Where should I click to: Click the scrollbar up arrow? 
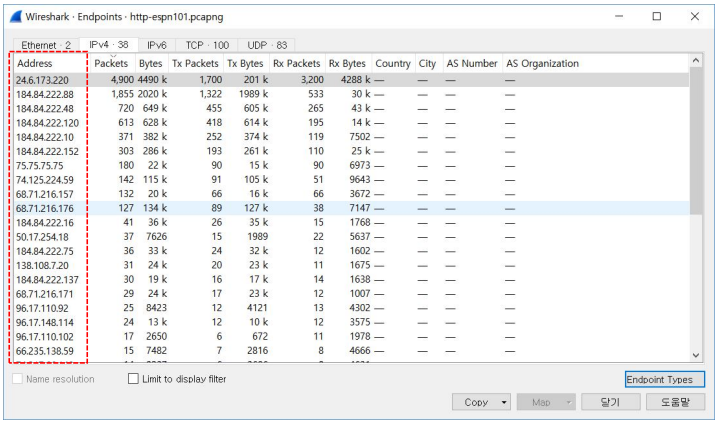pos(696,61)
